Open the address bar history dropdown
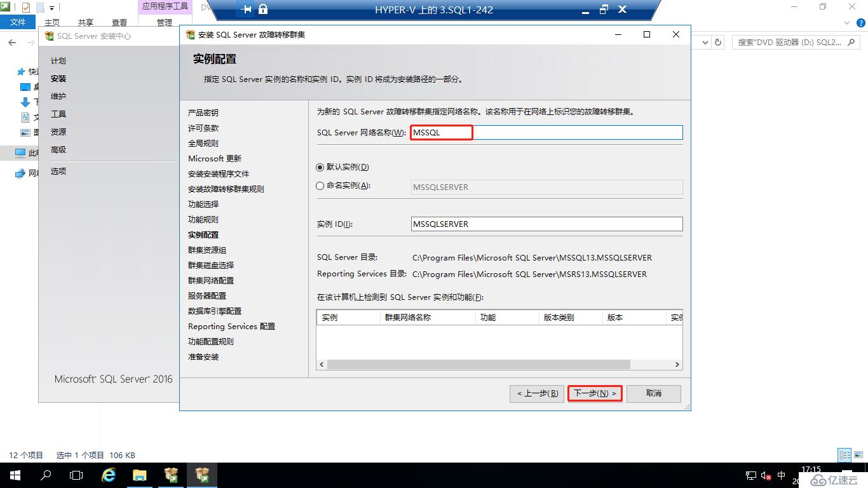The image size is (868, 488). tap(705, 42)
